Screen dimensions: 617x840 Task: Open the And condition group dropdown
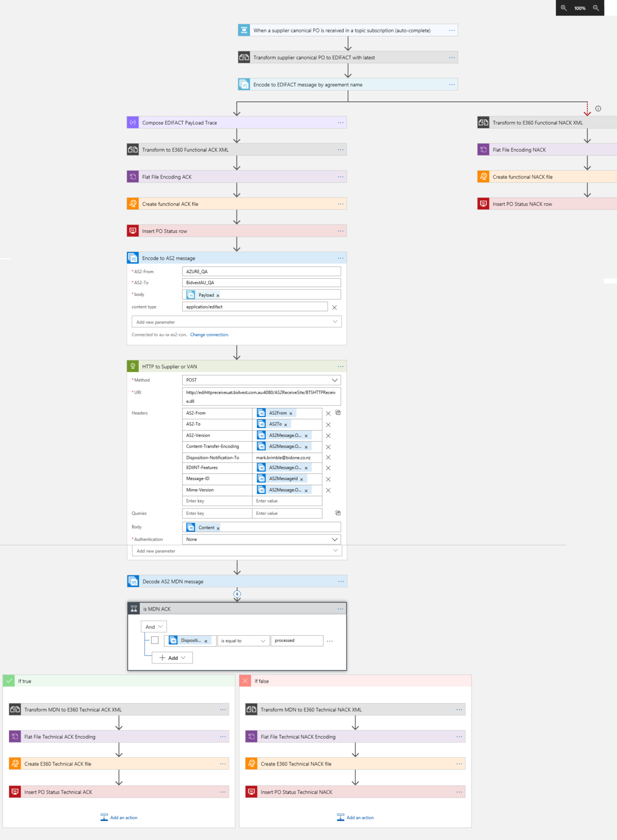pyautogui.click(x=154, y=627)
